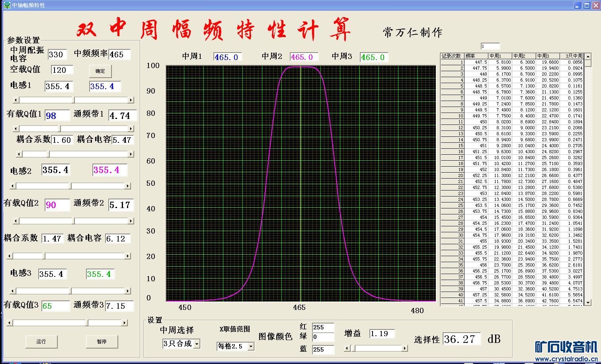Click the 中周2 column header in table
601x364 pixels.
point(524,56)
